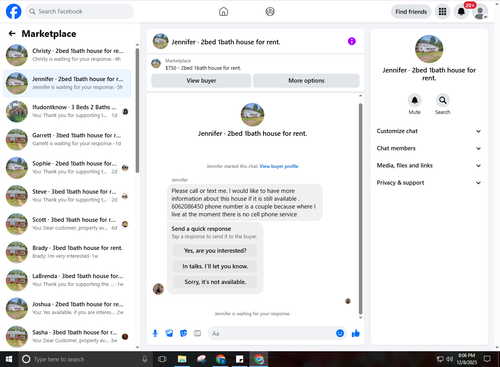Screen dimensions: 500x367
Task: Open Joshua's 2bed 1bath conversation
Action: click(x=68, y=308)
